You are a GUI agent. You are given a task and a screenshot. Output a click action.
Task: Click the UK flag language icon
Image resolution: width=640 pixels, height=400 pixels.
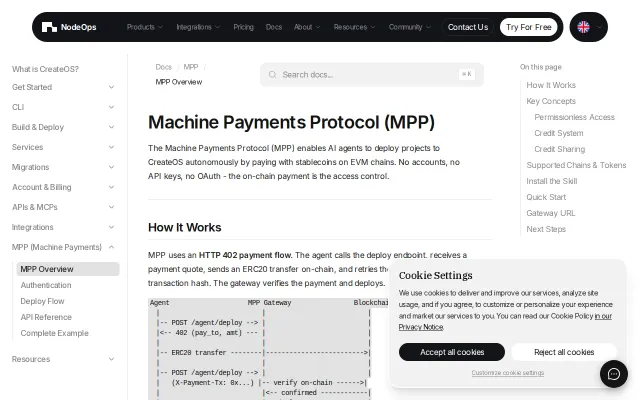(583, 27)
